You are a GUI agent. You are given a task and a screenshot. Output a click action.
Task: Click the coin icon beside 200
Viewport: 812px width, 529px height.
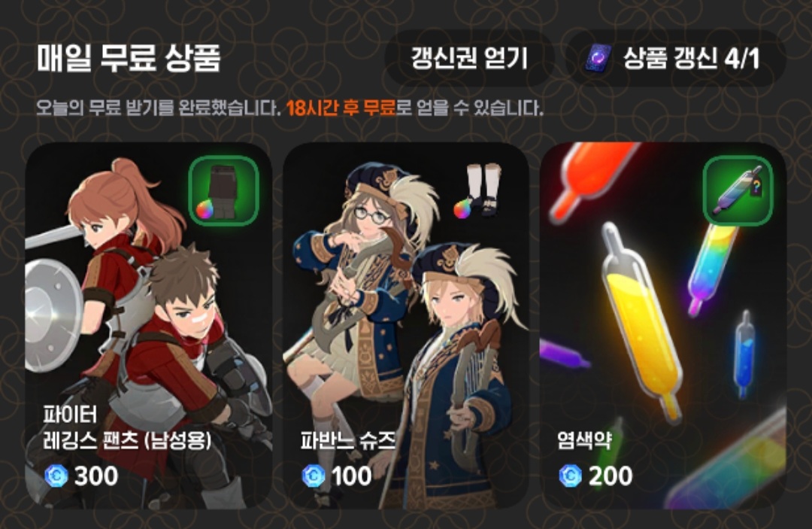coord(570,475)
